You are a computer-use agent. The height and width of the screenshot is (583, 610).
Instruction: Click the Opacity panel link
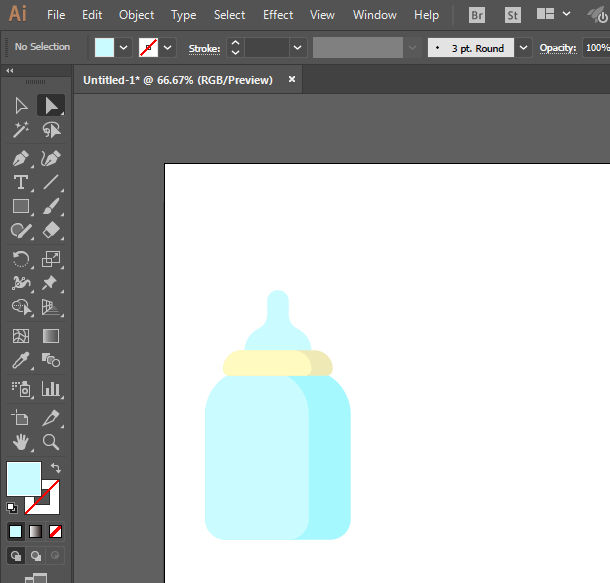pyautogui.click(x=558, y=48)
